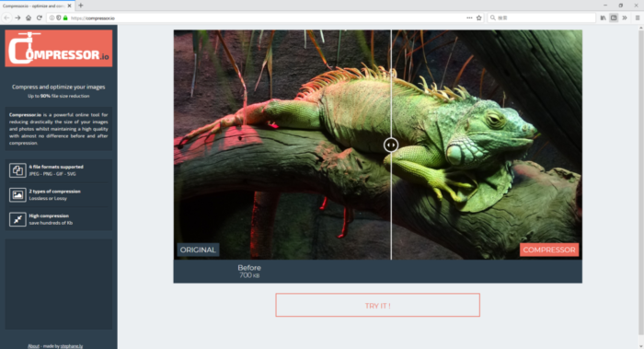This screenshot has height=349, width=644.
Task: Bookmark this page with the star icon
Action: click(479, 17)
